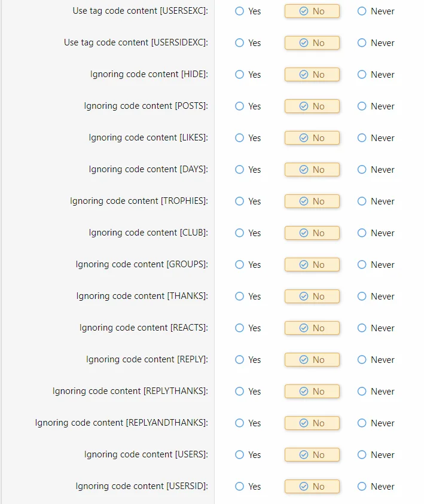Choose Yes for Ignoring [REPLYTHANKS]
Screen dimensions: 424x504
pos(240,392)
